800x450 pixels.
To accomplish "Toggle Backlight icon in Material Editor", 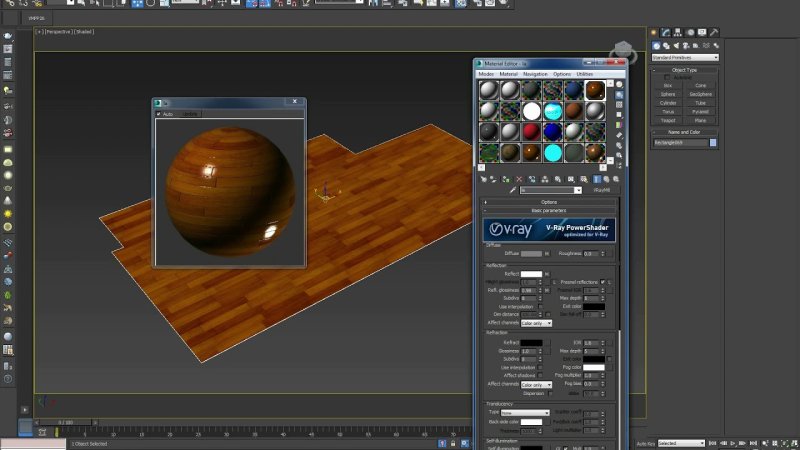I will [x=619, y=94].
